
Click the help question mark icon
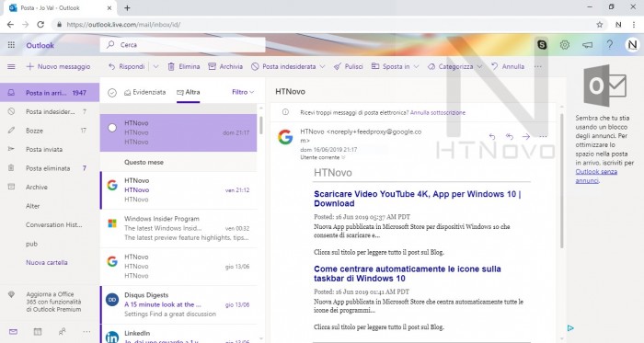[609, 45]
